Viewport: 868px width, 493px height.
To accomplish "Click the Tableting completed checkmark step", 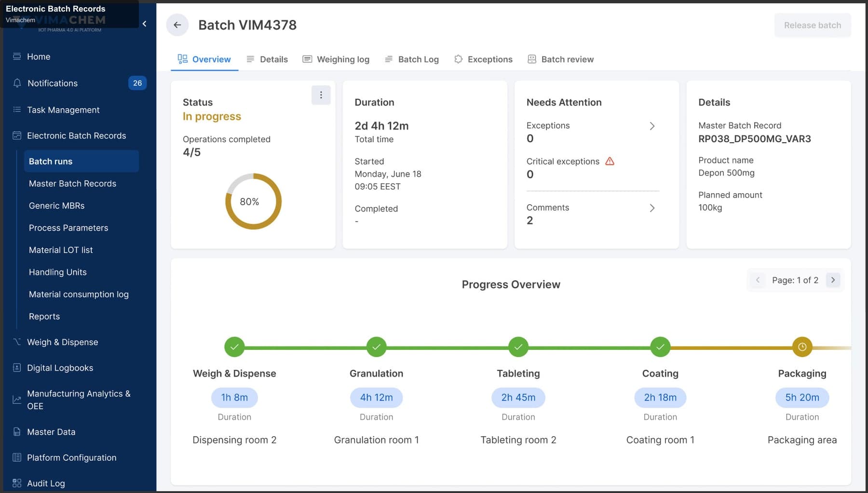I will 518,347.
